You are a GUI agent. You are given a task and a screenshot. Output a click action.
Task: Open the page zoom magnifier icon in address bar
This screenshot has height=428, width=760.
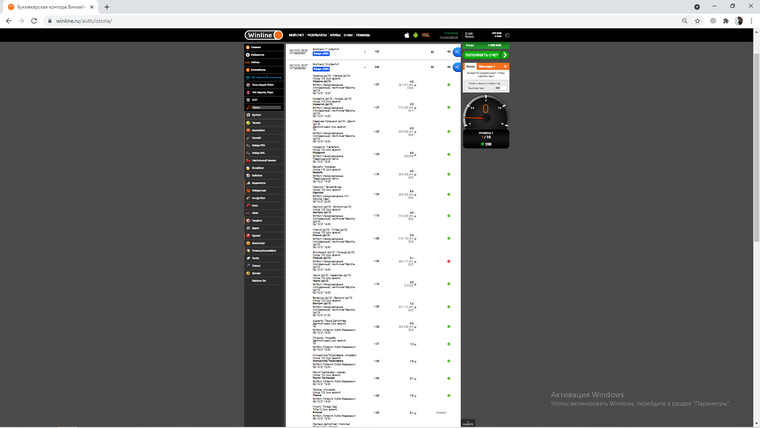tap(684, 21)
